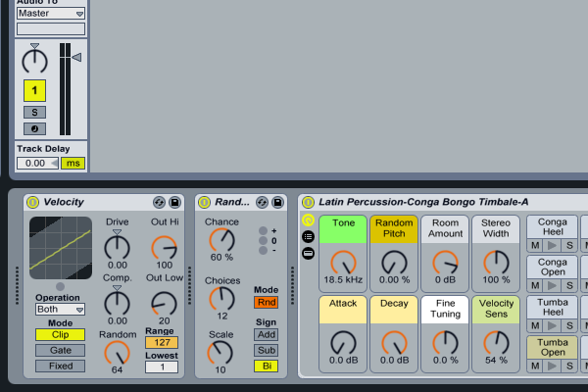Screen dimensions: 588x392
Task: Toggle the Velocity device activator button
Action: (x=32, y=202)
